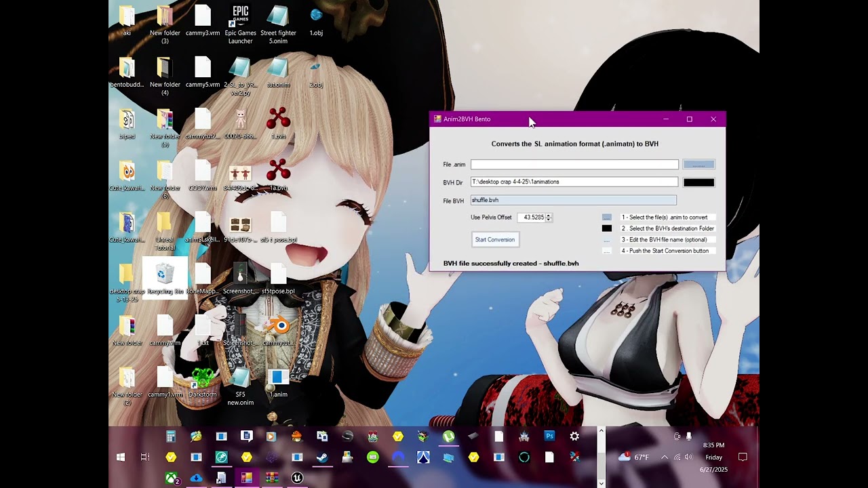
Task: Select the desktop crap 5-13-25 folder
Action: coord(127,283)
